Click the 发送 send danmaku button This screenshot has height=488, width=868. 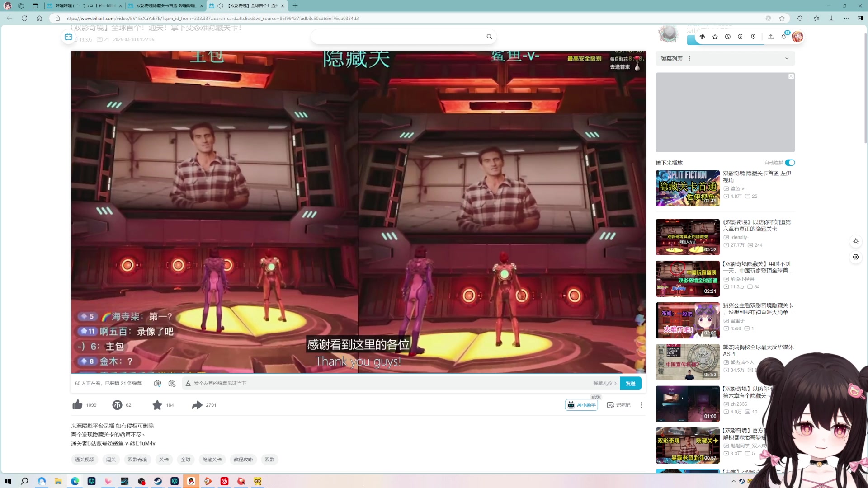coord(630,383)
